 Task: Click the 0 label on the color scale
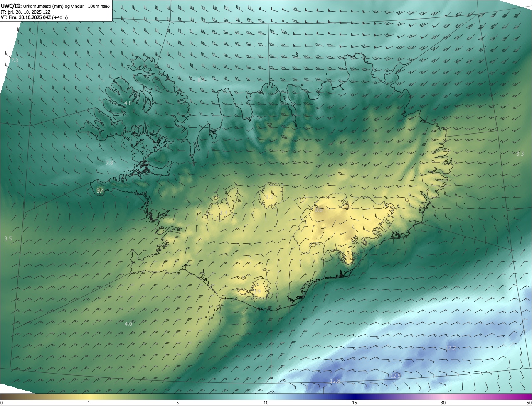tap(2, 403)
